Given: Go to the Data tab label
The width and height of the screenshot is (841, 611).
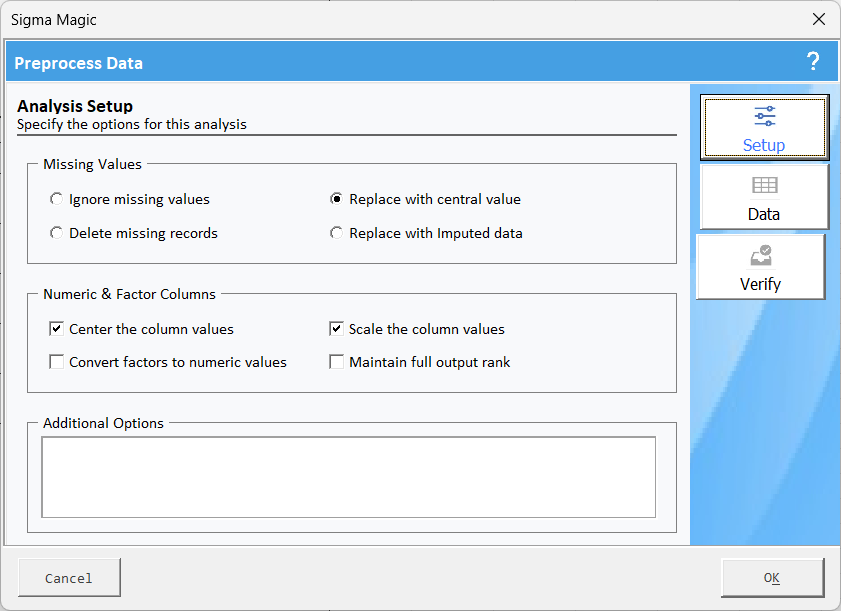Looking at the screenshot, I should pos(764,214).
